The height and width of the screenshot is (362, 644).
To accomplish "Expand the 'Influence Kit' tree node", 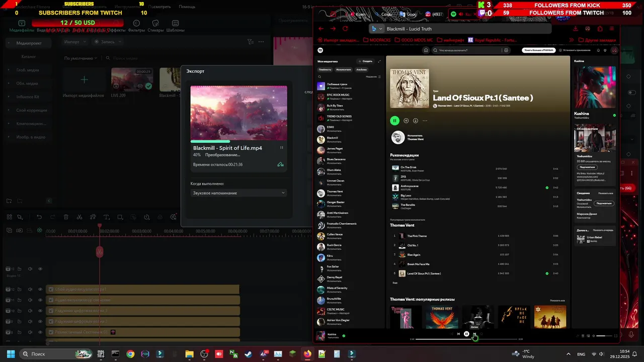I will click(8, 97).
